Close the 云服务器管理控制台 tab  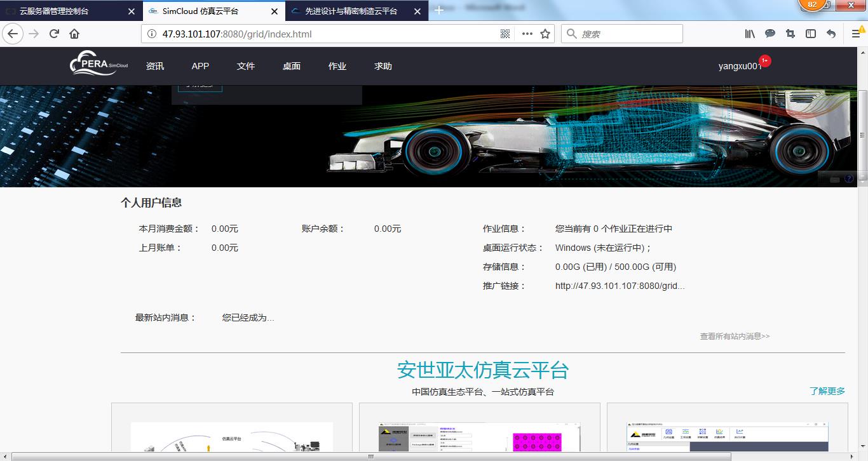point(132,11)
